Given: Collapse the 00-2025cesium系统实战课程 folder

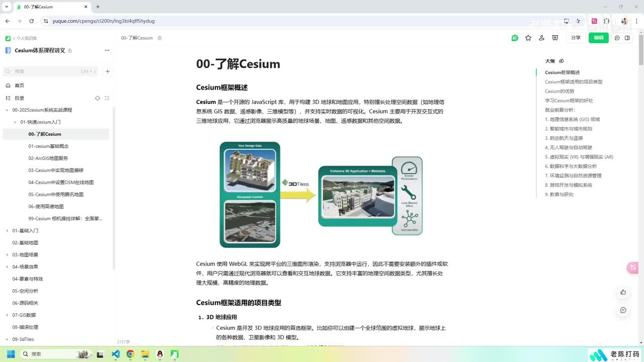Looking at the screenshot, I should pyautogui.click(x=7, y=110).
